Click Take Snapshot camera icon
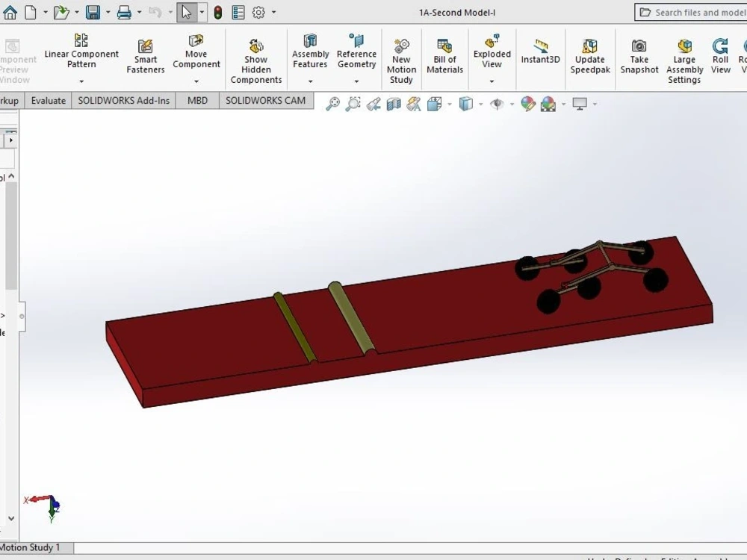 (639, 57)
